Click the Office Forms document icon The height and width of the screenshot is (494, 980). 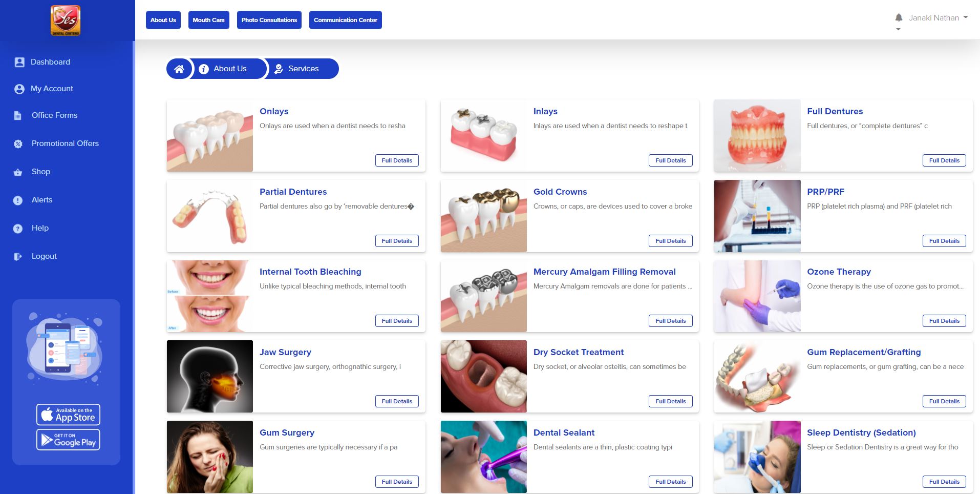point(18,115)
